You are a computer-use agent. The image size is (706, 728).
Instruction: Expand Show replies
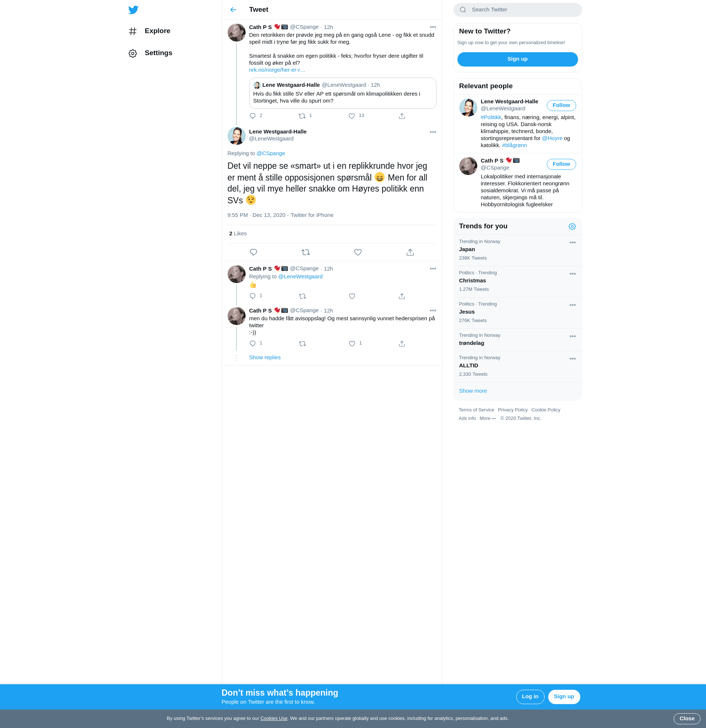coord(265,358)
